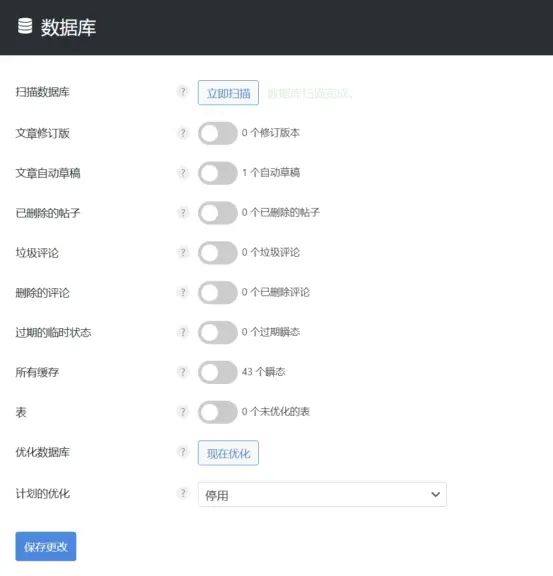Viewport: 553px width, 576px height.
Task: Click the 数据库 header title
Action: coord(68,28)
